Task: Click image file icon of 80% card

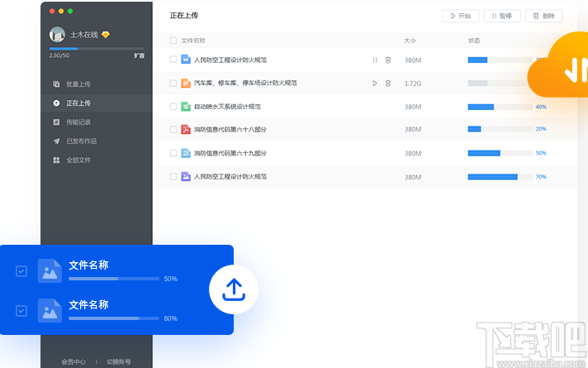Action: point(50,311)
